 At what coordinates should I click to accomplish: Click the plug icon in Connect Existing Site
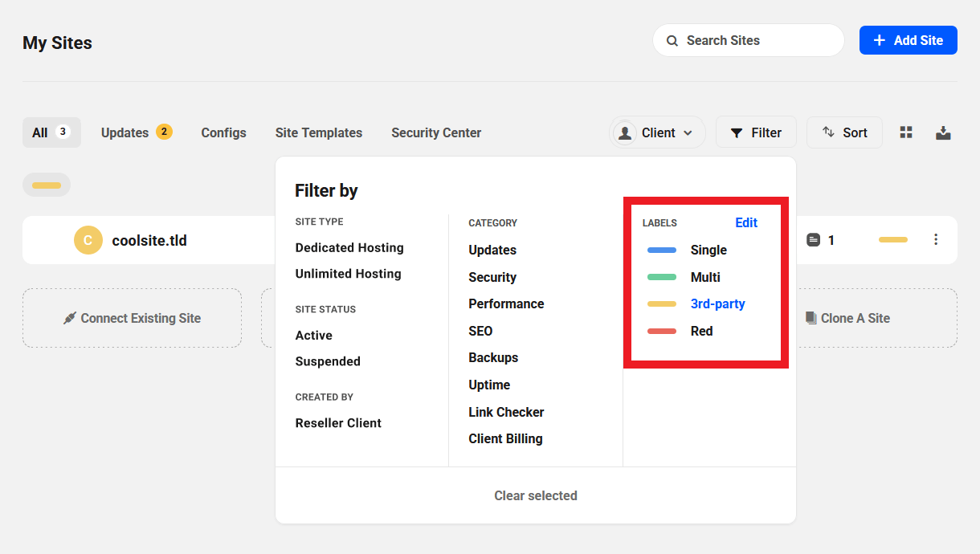[x=70, y=318]
